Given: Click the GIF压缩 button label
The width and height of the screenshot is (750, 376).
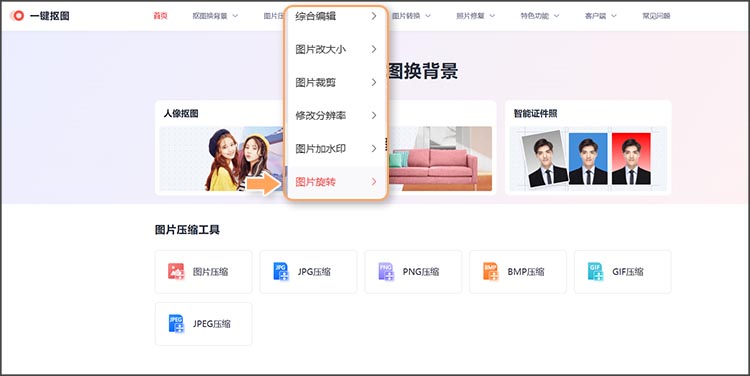Looking at the screenshot, I should click(x=628, y=272).
